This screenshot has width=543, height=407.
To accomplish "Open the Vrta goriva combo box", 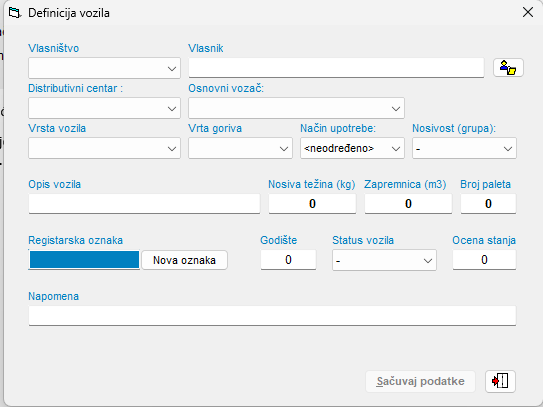I will [x=240, y=149].
